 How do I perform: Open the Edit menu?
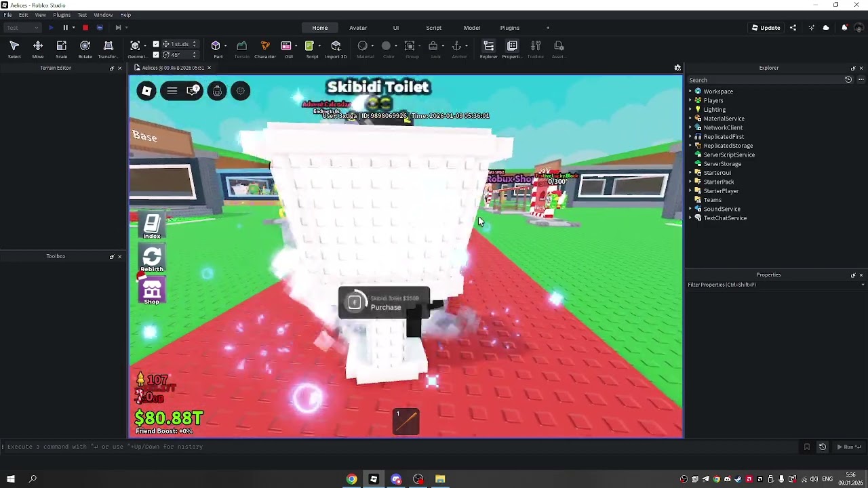click(24, 15)
